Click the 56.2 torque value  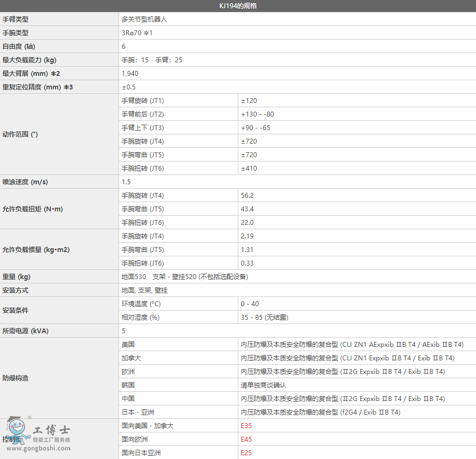(x=247, y=196)
